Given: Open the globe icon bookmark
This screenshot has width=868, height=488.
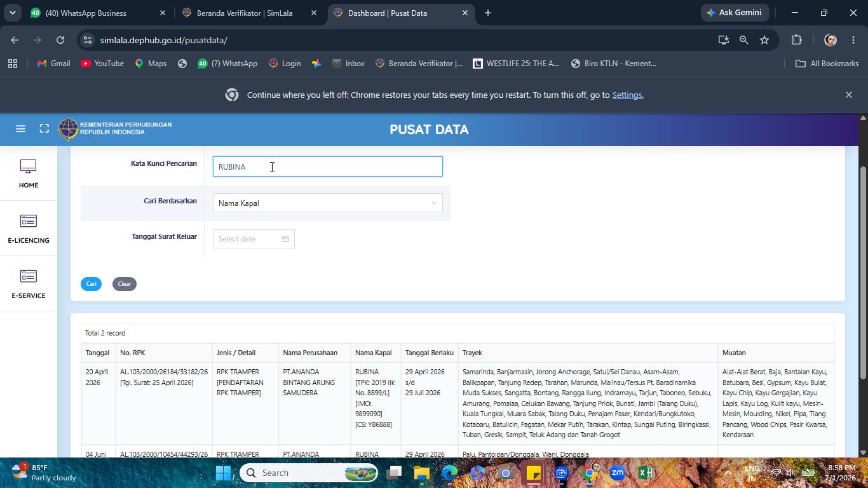Looking at the screenshot, I should 182,64.
